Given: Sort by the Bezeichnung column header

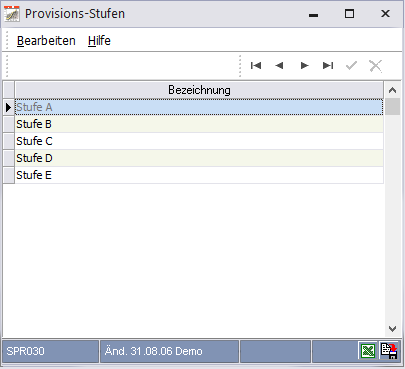Looking at the screenshot, I should click(x=199, y=90).
